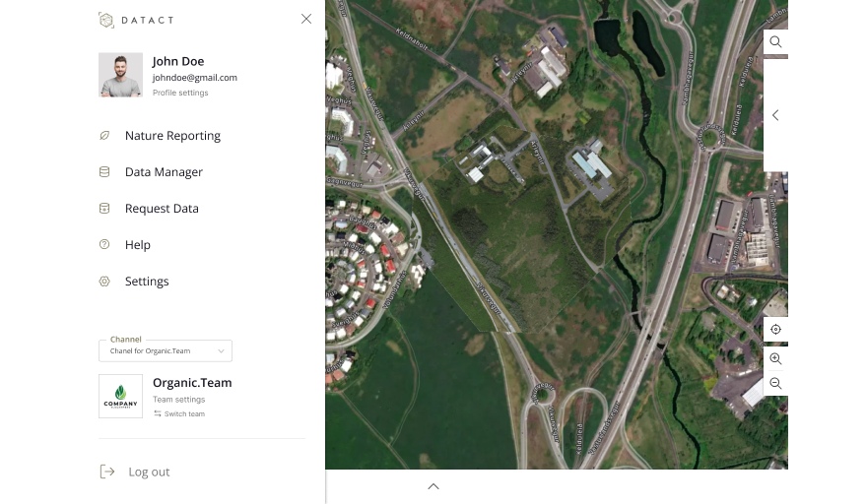Click the Data Manager database icon
The width and height of the screenshot is (867, 504).
pos(104,172)
